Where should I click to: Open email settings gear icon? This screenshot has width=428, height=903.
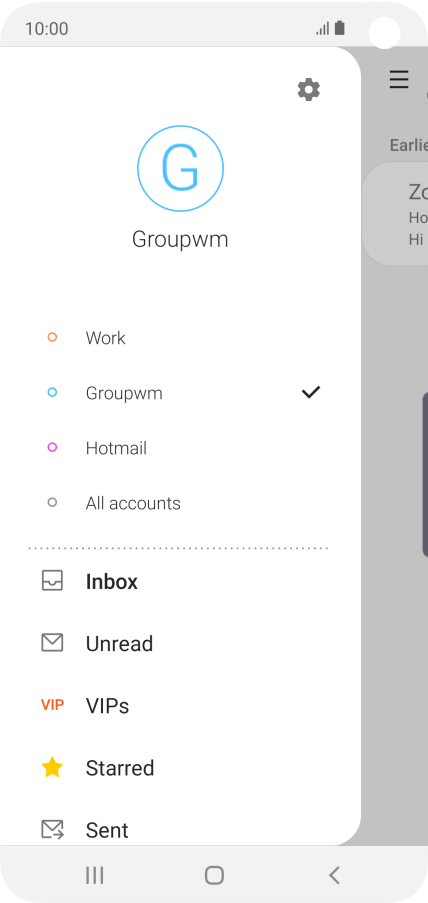pyautogui.click(x=308, y=90)
